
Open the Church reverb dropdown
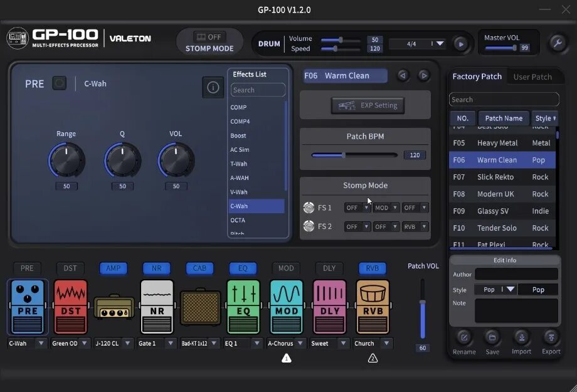click(x=386, y=343)
